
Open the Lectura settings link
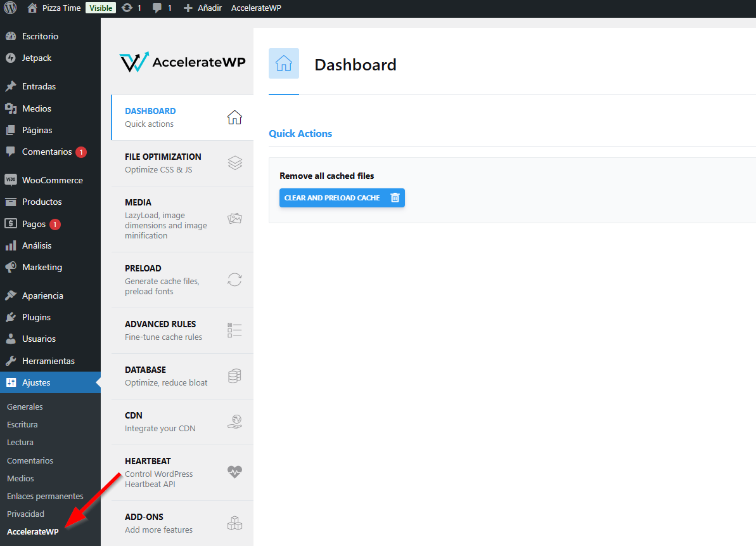point(20,442)
